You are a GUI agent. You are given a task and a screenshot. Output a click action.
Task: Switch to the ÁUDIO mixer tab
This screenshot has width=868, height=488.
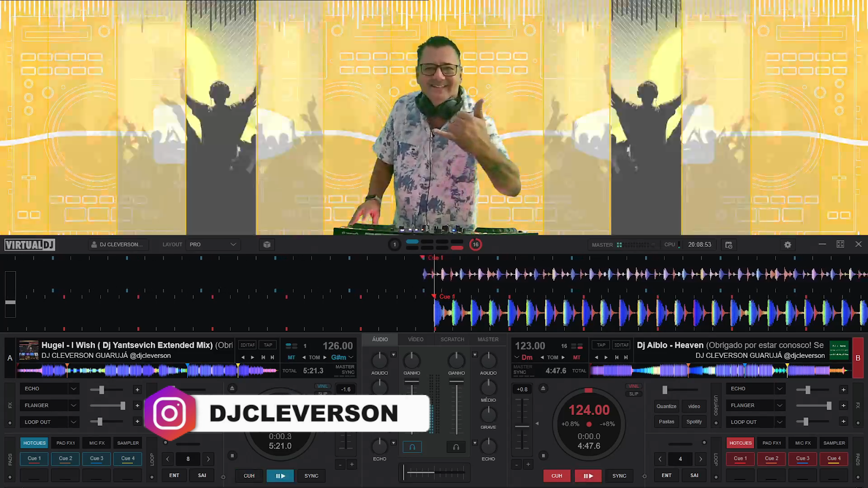coord(380,339)
